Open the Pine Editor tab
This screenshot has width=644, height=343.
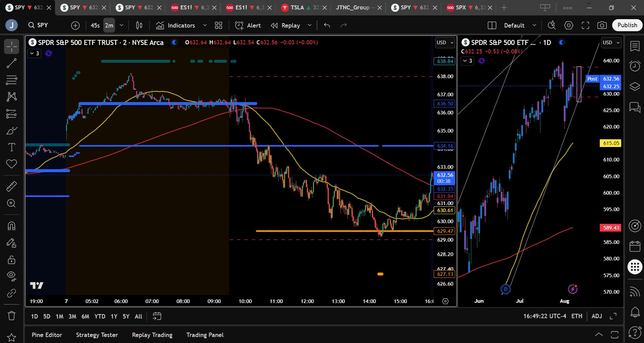click(x=47, y=335)
